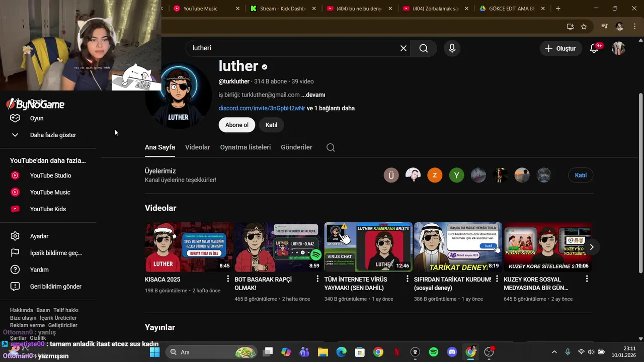Click install app icon in address bar
The width and height of the screenshot is (644, 362).
570,27
